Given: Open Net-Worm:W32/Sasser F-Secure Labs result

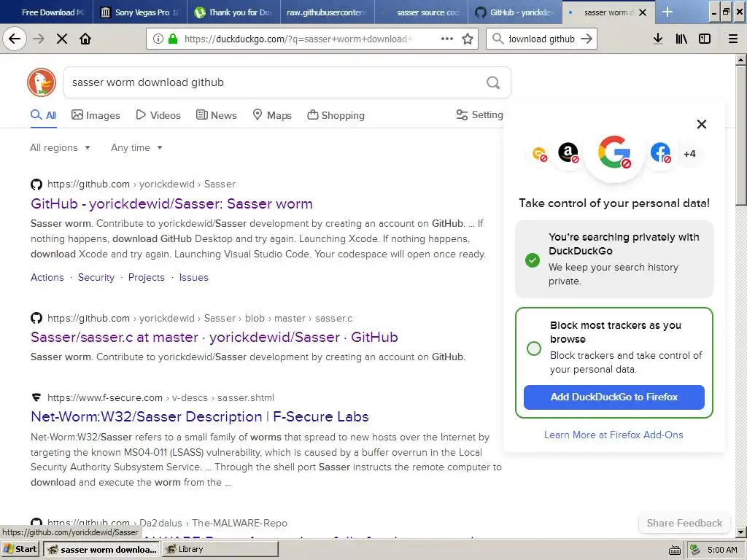Looking at the screenshot, I should click(200, 416).
